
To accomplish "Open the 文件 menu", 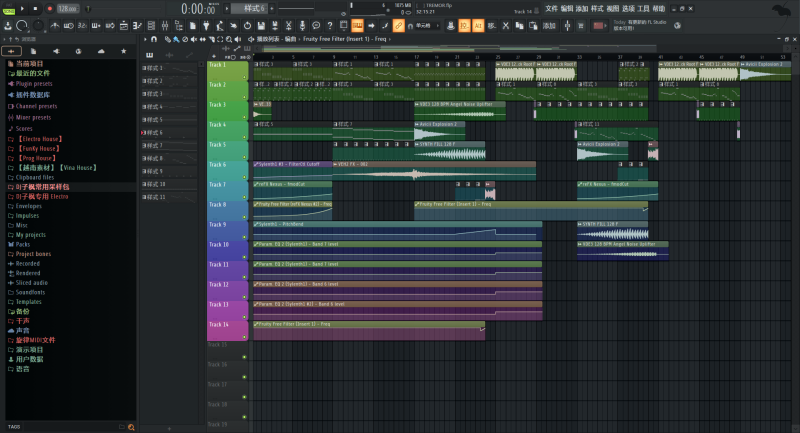I will [x=551, y=8].
